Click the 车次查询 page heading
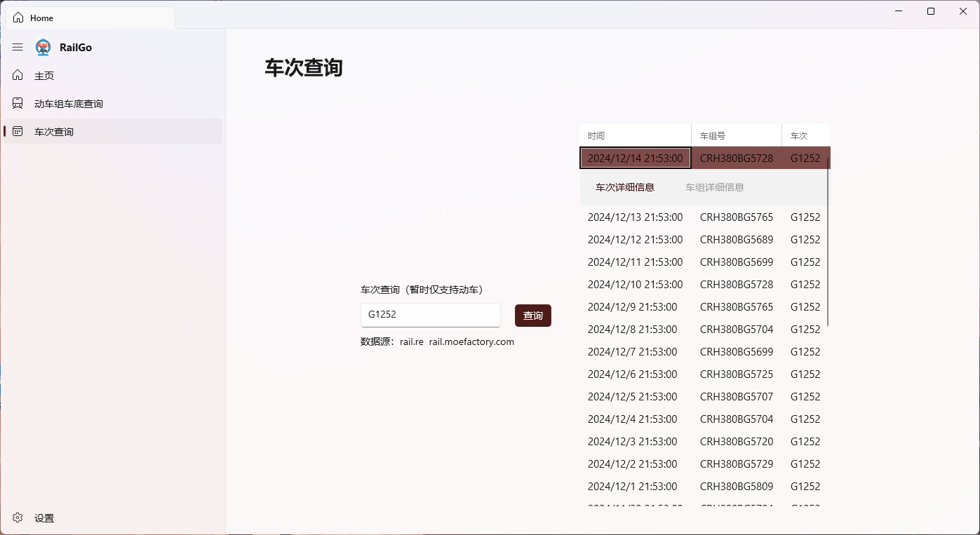Screen dimensions: 980x535 [304, 68]
